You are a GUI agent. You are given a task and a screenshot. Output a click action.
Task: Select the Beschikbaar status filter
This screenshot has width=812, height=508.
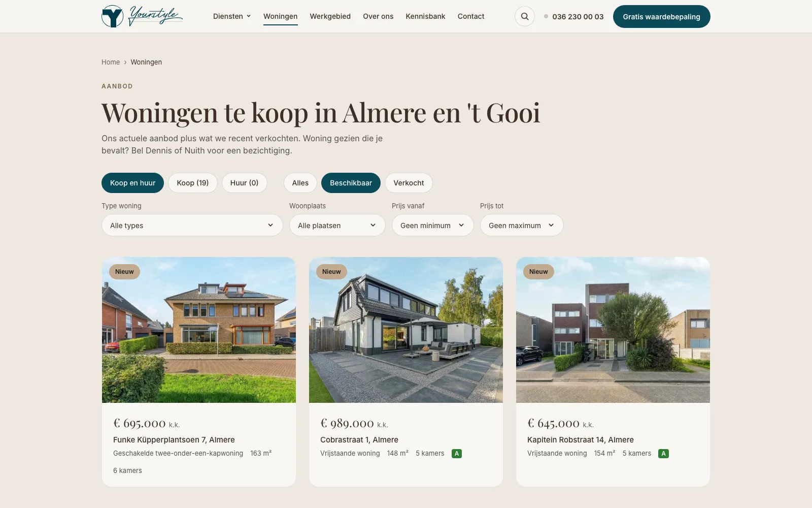[x=351, y=183]
